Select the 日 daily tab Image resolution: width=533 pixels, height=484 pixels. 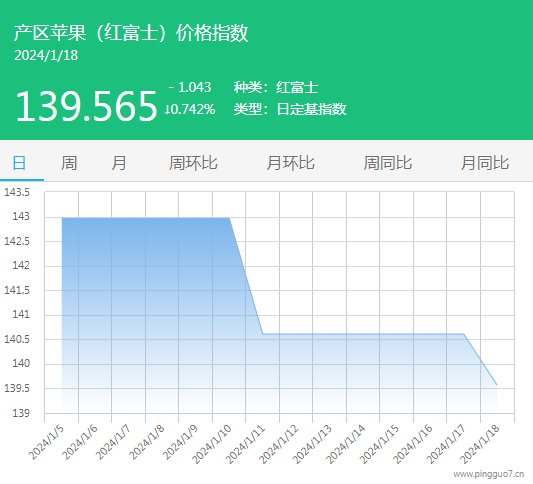pos(19,163)
